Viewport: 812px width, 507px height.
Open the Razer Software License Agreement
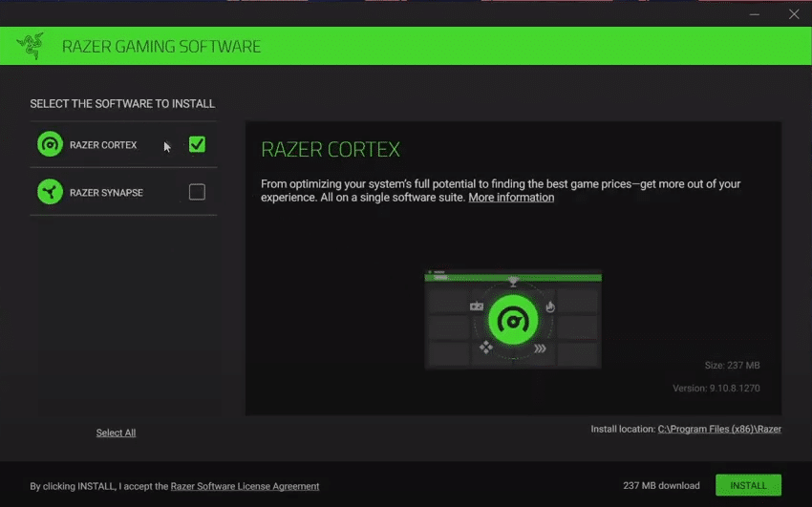(x=245, y=486)
